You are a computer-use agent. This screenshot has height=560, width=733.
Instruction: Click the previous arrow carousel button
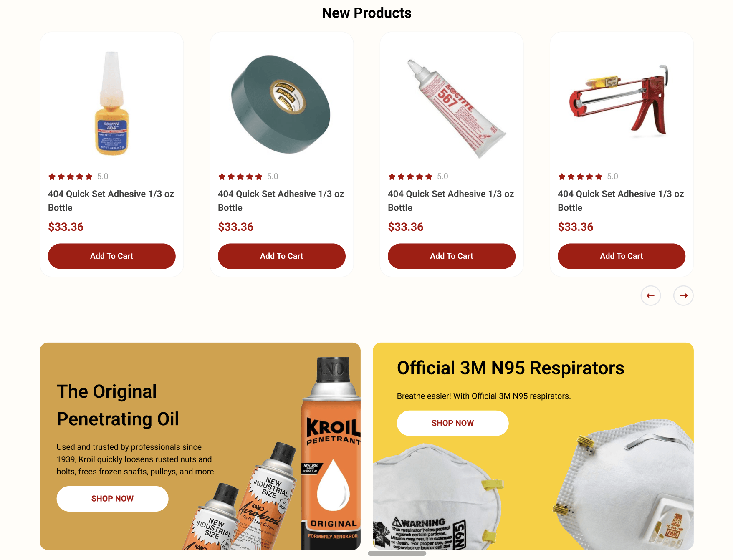pos(650,295)
